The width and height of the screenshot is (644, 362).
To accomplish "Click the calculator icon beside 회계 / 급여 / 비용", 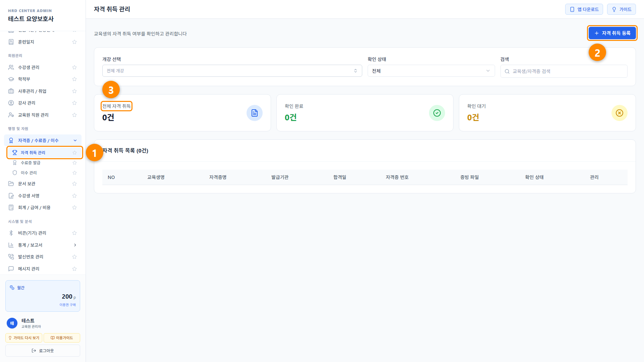I will [x=11, y=207].
